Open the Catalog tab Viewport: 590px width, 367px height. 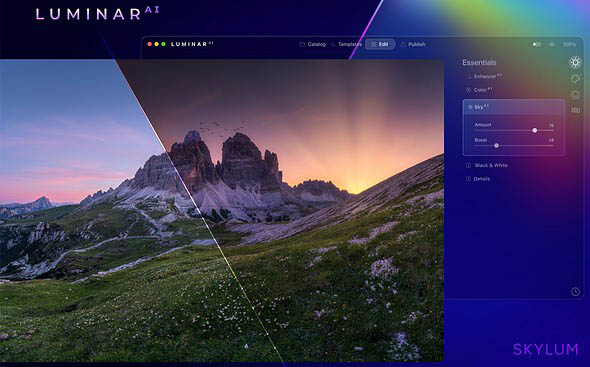(x=312, y=44)
